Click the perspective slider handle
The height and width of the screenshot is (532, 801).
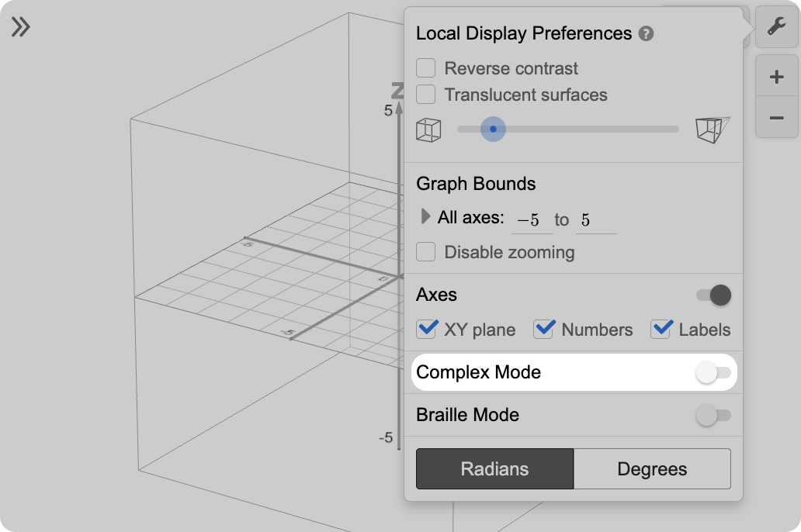pos(493,130)
